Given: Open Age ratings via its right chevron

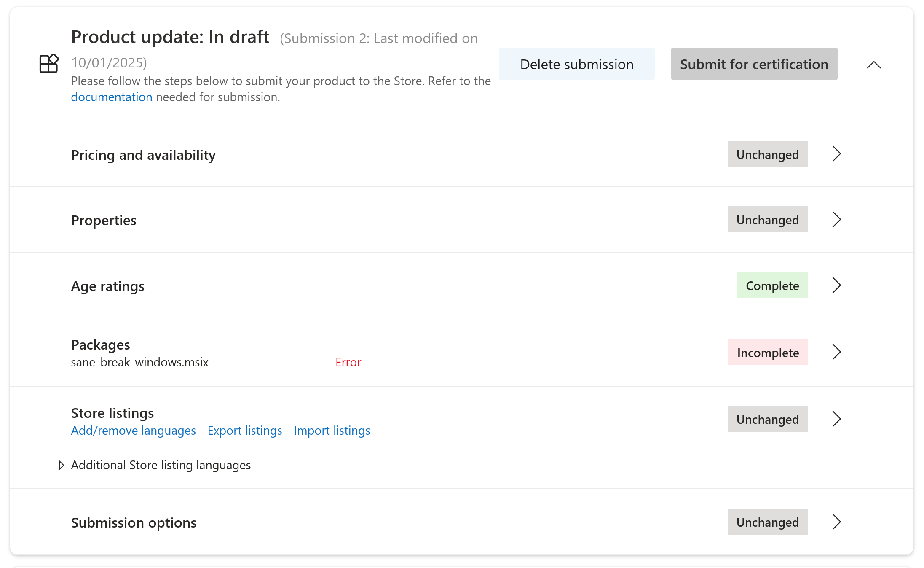Looking at the screenshot, I should 836,285.
